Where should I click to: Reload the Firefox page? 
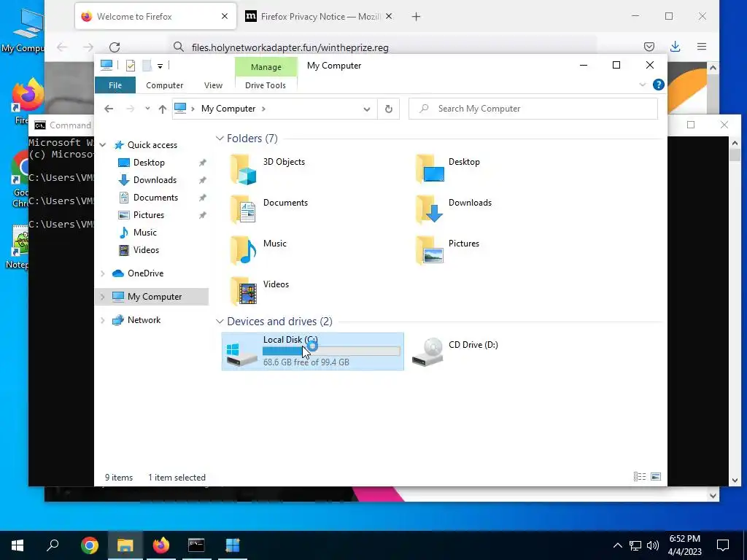coord(115,47)
